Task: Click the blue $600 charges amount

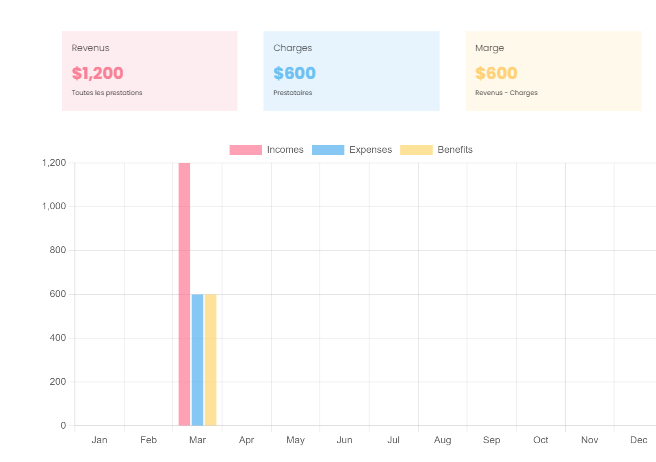Action: click(294, 73)
